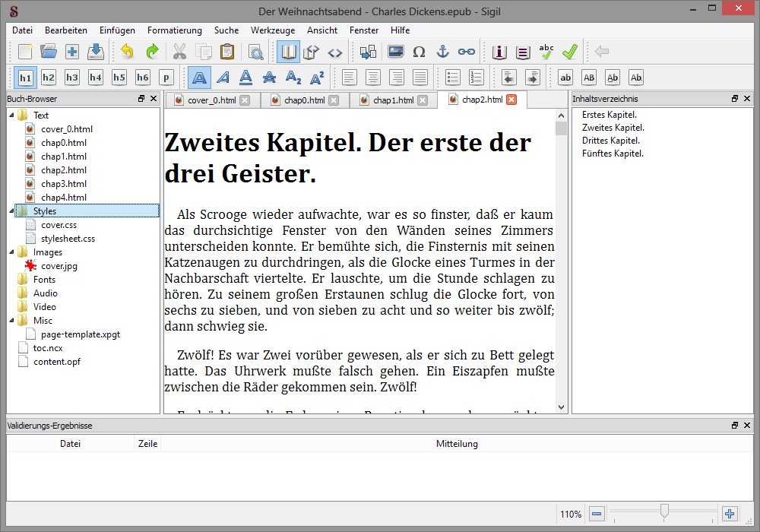Split the file at the cursor icon

pyautogui.click(x=368, y=52)
